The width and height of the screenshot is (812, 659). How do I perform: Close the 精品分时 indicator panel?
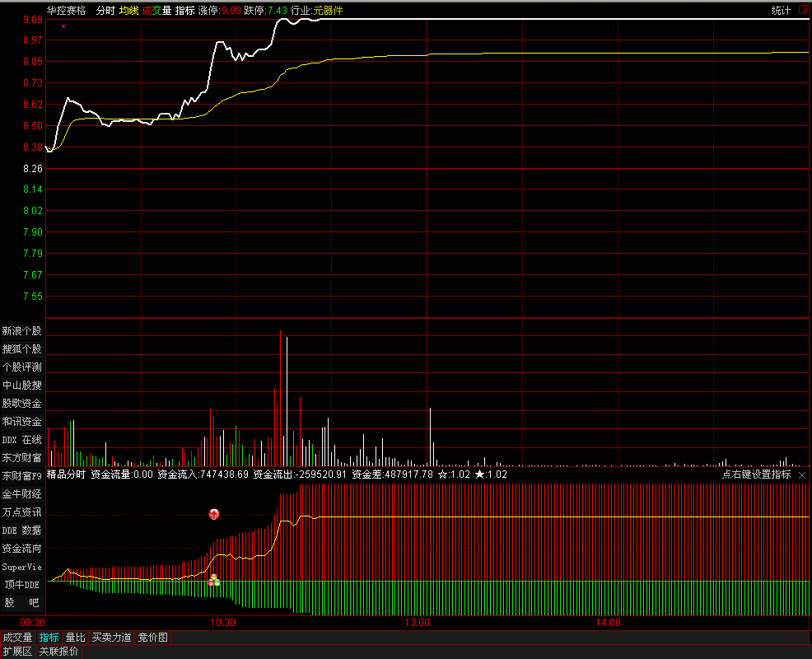pos(802,475)
